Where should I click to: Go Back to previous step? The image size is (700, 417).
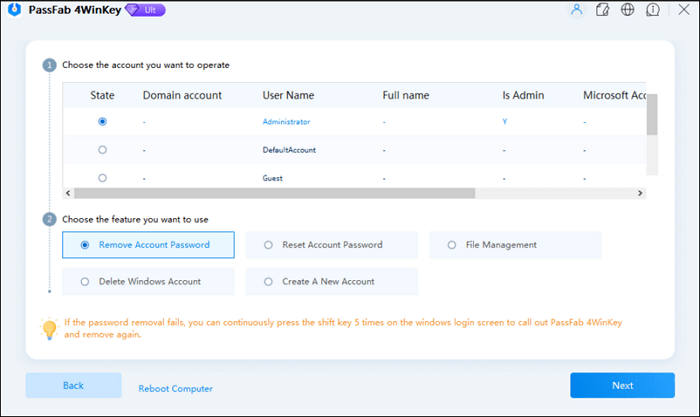(73, 385)
